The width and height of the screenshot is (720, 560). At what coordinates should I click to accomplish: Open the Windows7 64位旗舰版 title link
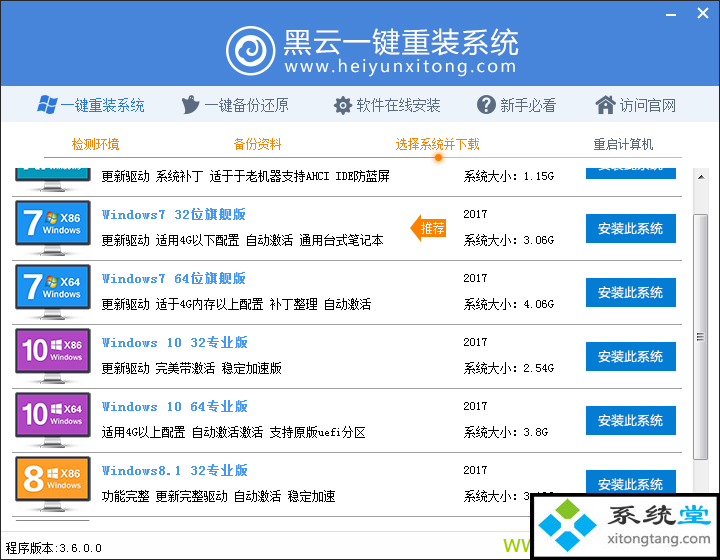174,279
